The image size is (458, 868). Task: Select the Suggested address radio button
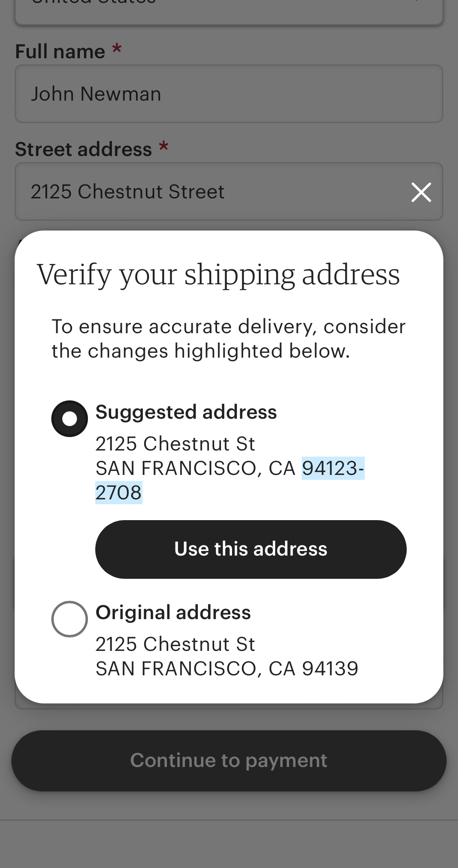(69, 418)
